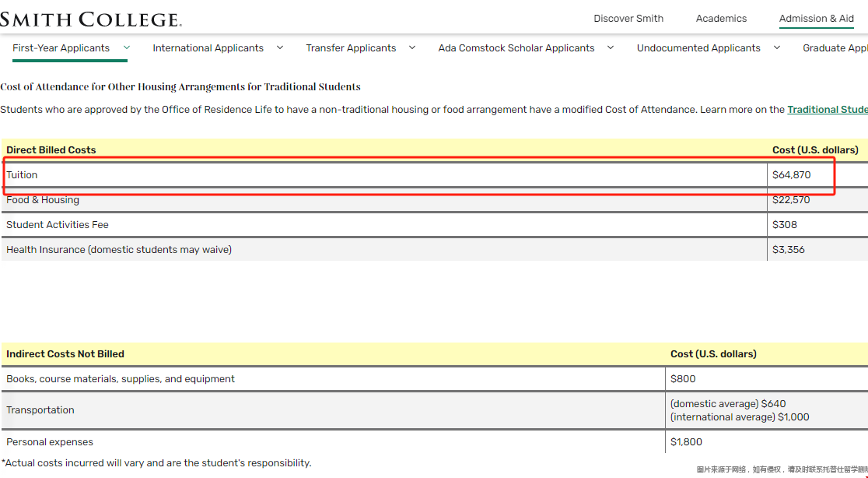Select the Health Insurance row label
The image size is (868, 478).
click(119, 250)
